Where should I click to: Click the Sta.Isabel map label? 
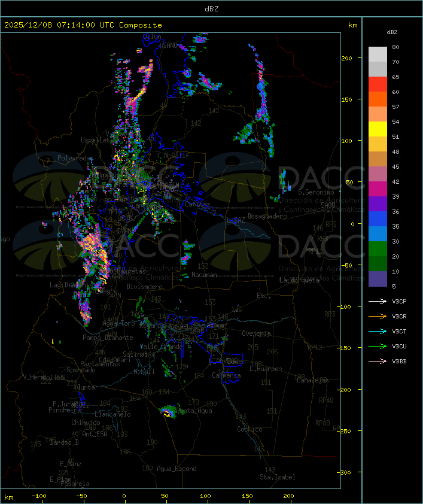point(278,477)
